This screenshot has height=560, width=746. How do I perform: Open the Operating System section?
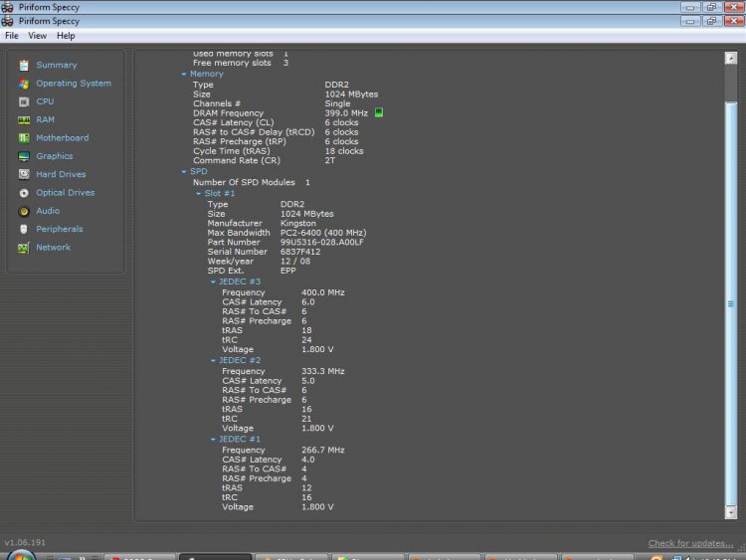point(74,84)
